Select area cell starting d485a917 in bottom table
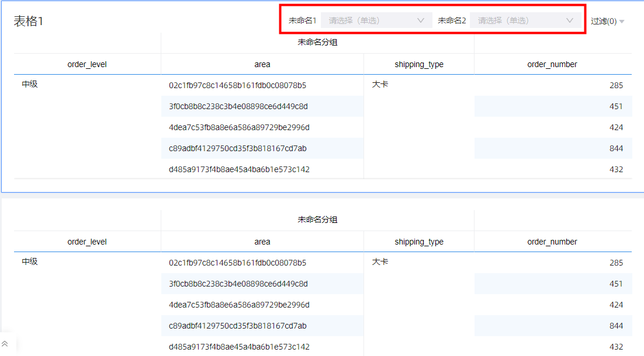The image size is (644, 356). [x=239, y=347]
